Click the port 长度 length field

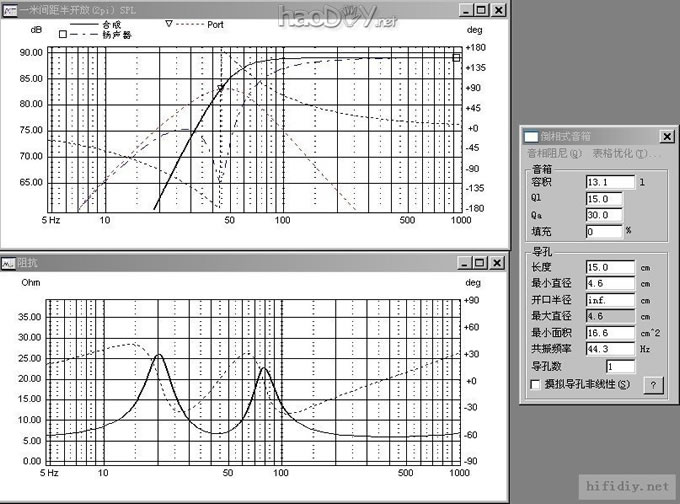[610, 267]
